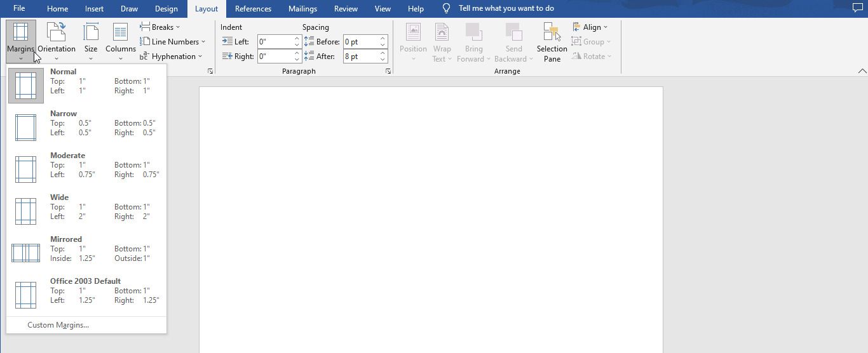The width and height of the screenshot is (868, 353).
Task: Click the Wrap Text button
Action: (x=442, y=42)
